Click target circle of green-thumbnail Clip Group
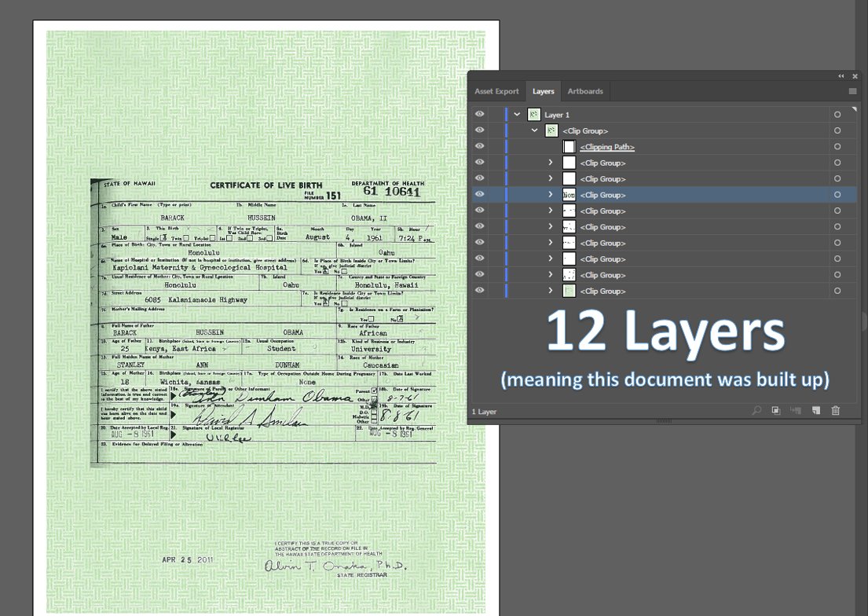868x616 pixels. coord(837,291)
